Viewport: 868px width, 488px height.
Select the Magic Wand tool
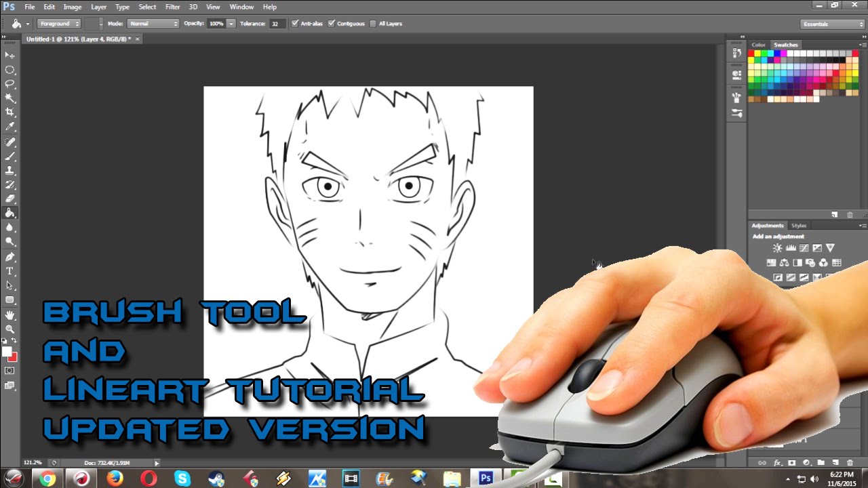tap(9, 98)
